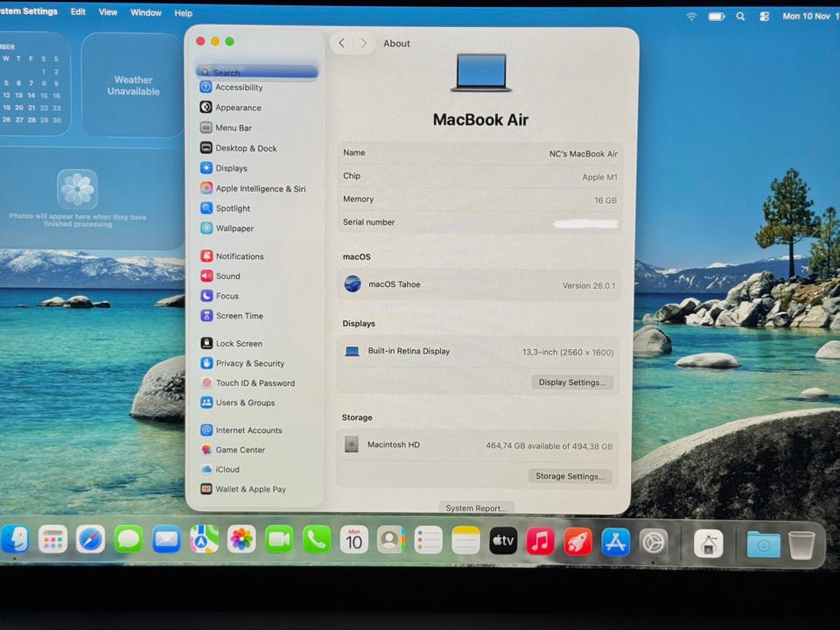Viewport: 840px width, 630px height.
Task: Open Touch ID & Password settings
Action: [255, 383]
